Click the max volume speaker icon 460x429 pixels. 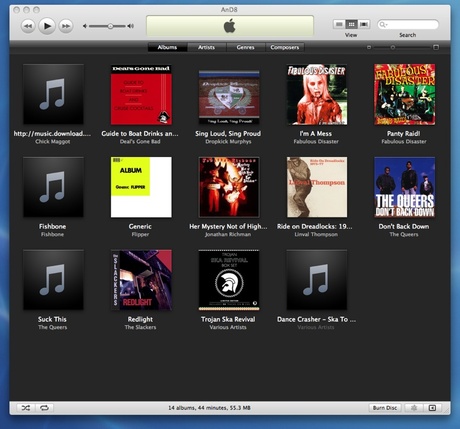click(x=131, y=26)
